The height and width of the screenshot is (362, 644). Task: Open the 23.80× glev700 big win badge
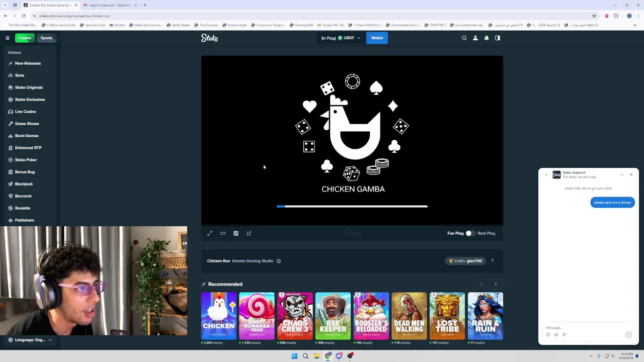pyautogui.click(x=466, y=261)
